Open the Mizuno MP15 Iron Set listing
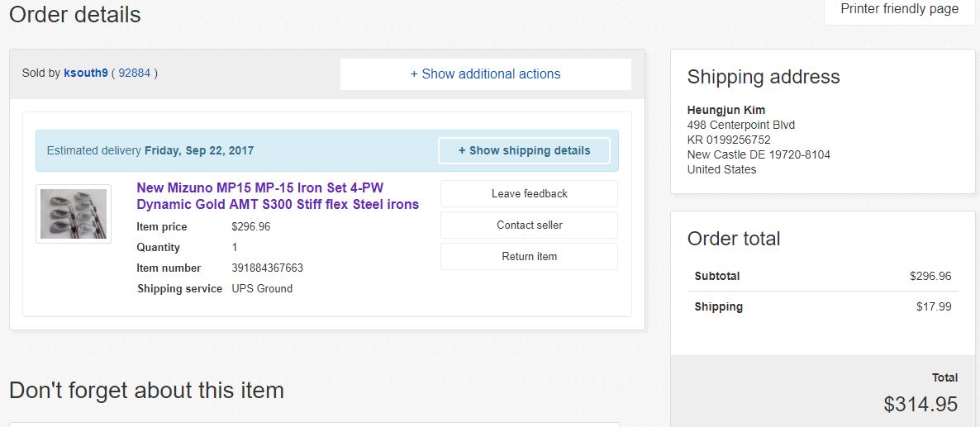Screen dimensions: 980x427 [278, 196]
